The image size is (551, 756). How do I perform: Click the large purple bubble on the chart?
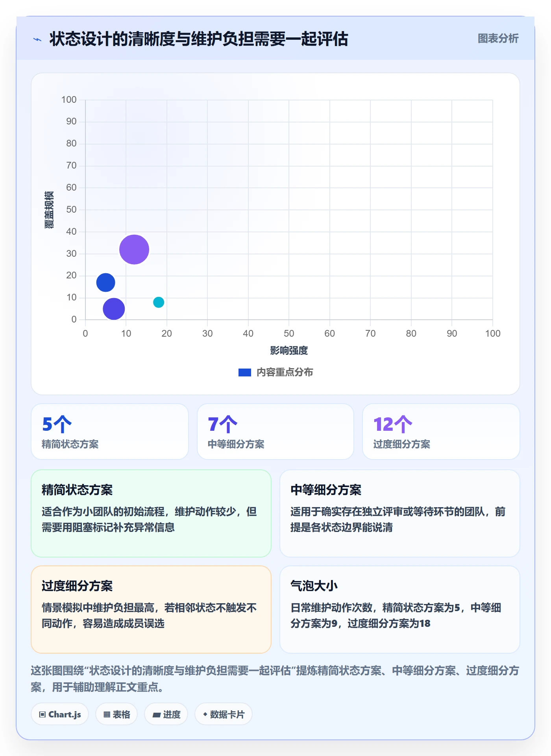[134, 249]
